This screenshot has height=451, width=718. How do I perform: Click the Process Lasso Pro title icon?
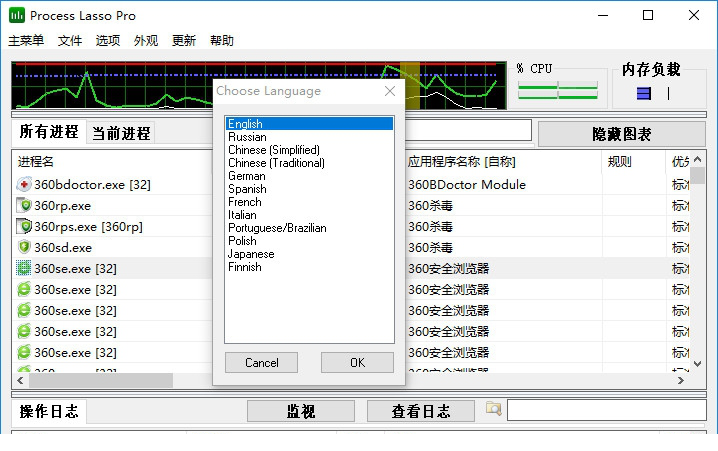coord(17,15)
